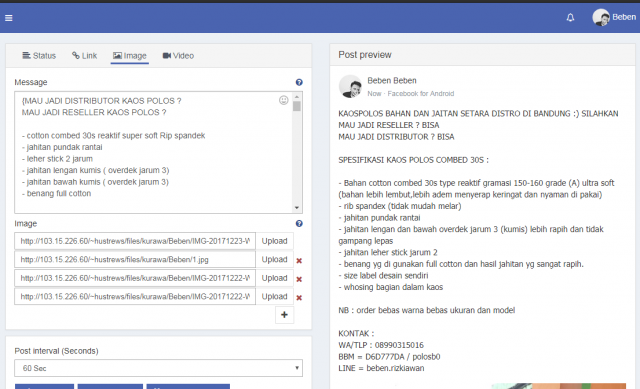This screenshot has height=389, width=640.
Task: Click Upload button for third image row
Action: pyautogui.click(x=274, y=278)
